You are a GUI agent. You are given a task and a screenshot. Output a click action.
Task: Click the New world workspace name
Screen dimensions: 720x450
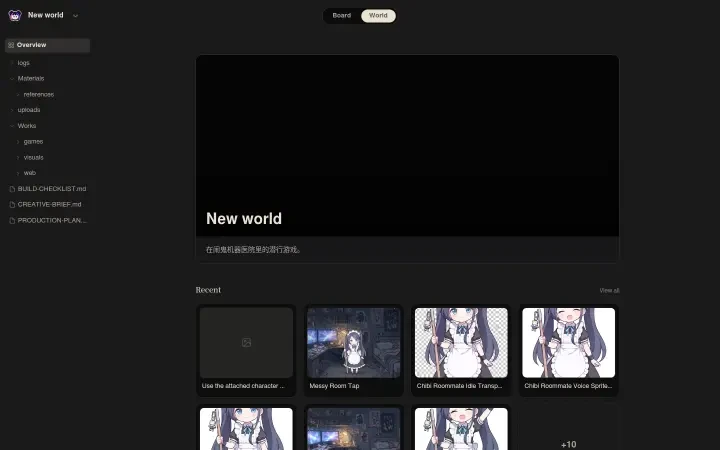pyautogui.click(x=45, y=15)
